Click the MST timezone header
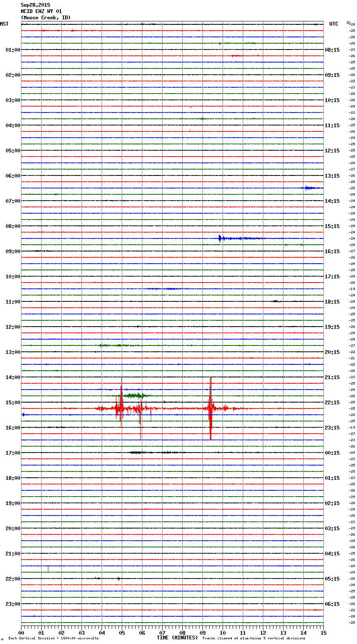The width and height of the screenshot is (357, 644). [x=4, y=24]
